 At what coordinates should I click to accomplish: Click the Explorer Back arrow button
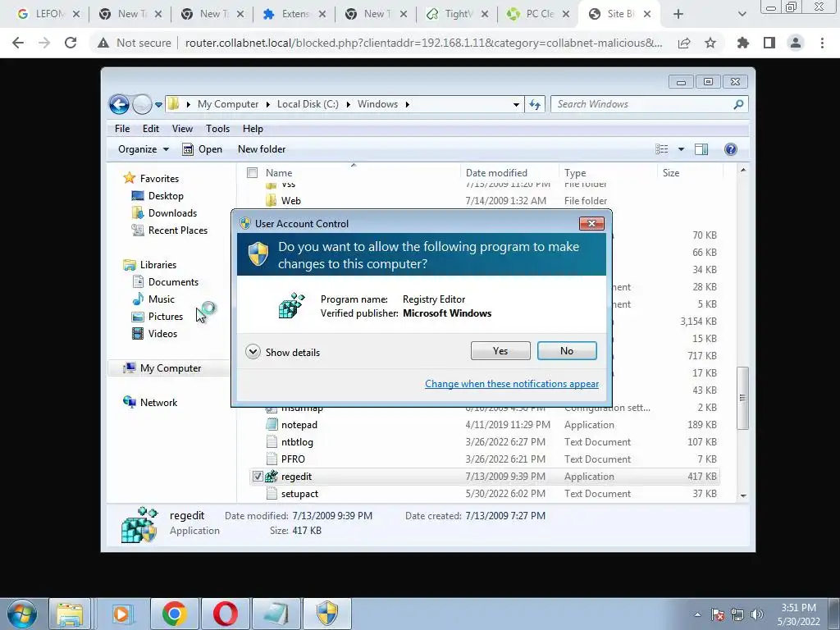click(x=120, y=104)
